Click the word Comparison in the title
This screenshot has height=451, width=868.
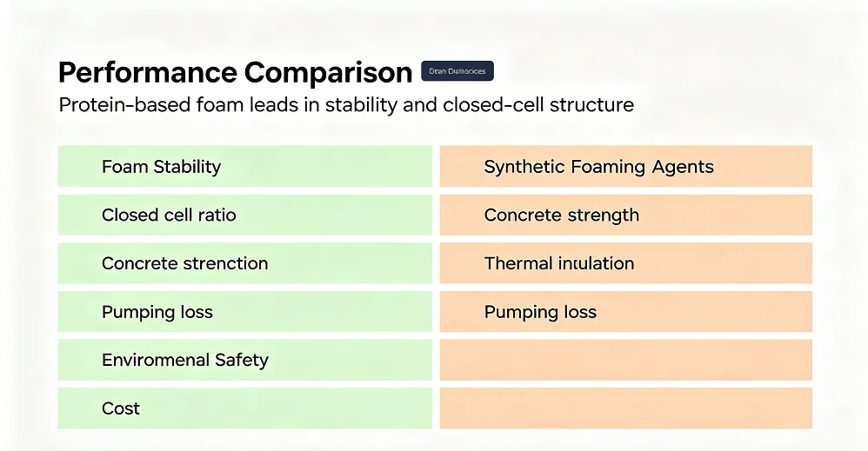[328, 72]
